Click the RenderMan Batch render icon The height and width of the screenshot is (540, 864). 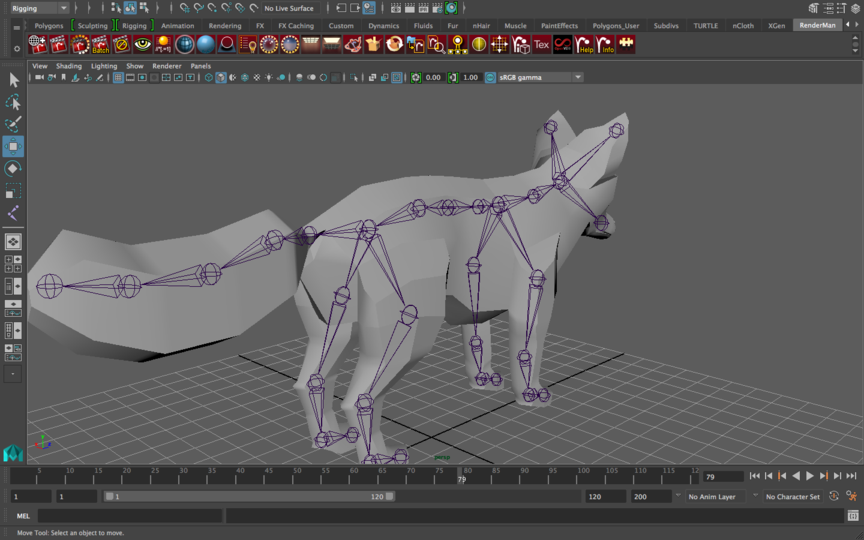point(100,44)
